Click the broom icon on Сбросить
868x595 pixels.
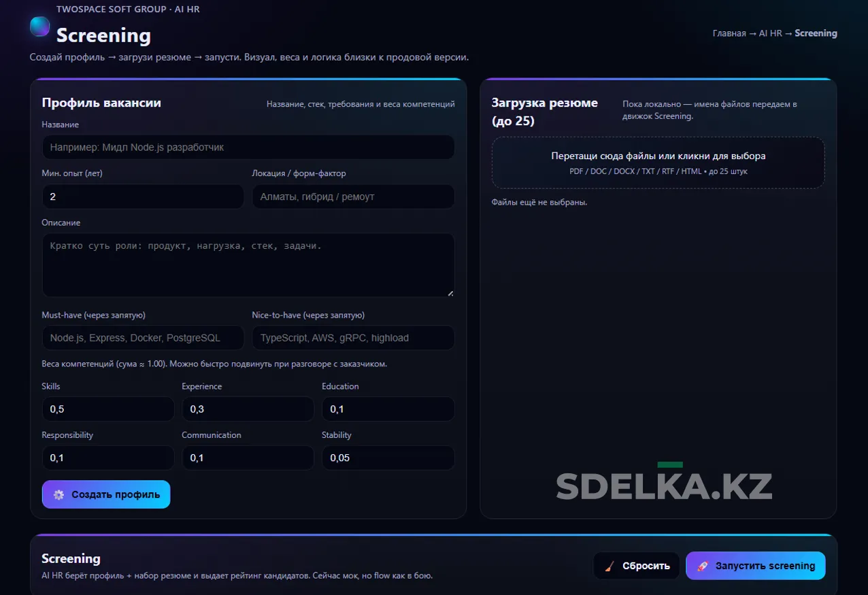[x=610, y=566]
